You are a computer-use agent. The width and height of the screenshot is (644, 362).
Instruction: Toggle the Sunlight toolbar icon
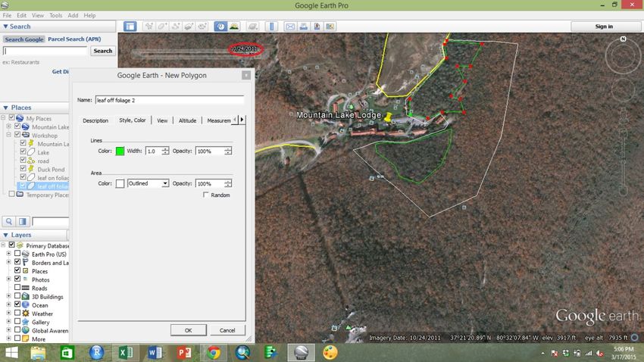tap(234, 27)
